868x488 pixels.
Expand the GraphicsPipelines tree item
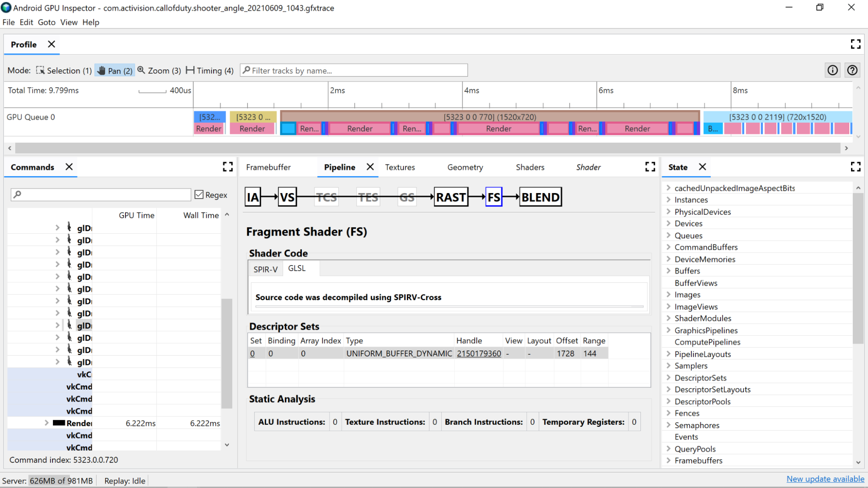pyautogui.click(x=669, y=330)
